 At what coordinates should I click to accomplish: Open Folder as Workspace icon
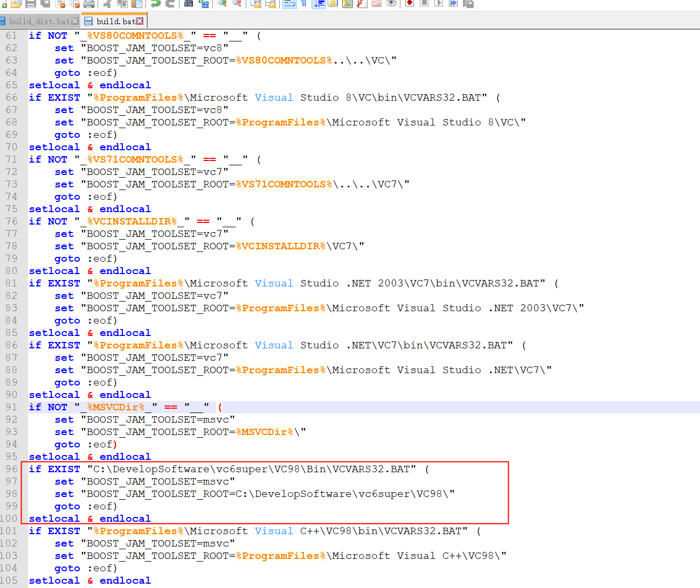[x=377, y=3]
